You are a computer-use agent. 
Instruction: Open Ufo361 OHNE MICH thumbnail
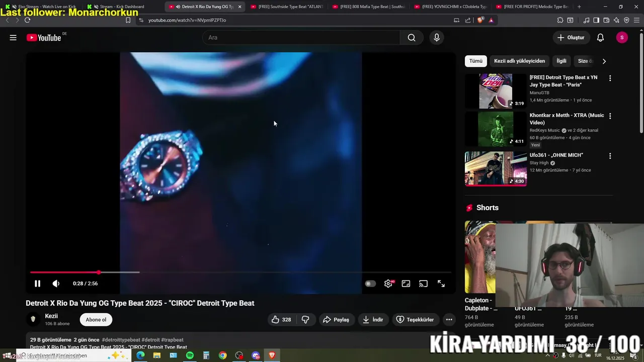point(496,168)
